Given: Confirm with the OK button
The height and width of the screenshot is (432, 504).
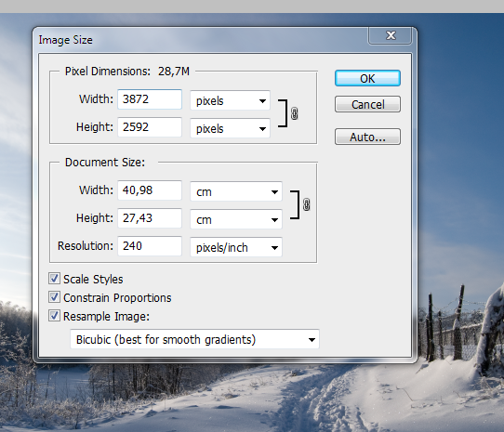Looking at the screenshot, I should (367, 78).
